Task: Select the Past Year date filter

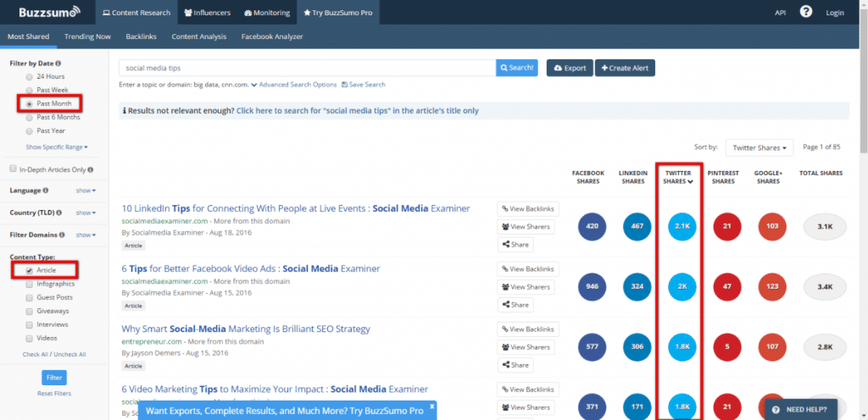Action: [x=30, y=131]
